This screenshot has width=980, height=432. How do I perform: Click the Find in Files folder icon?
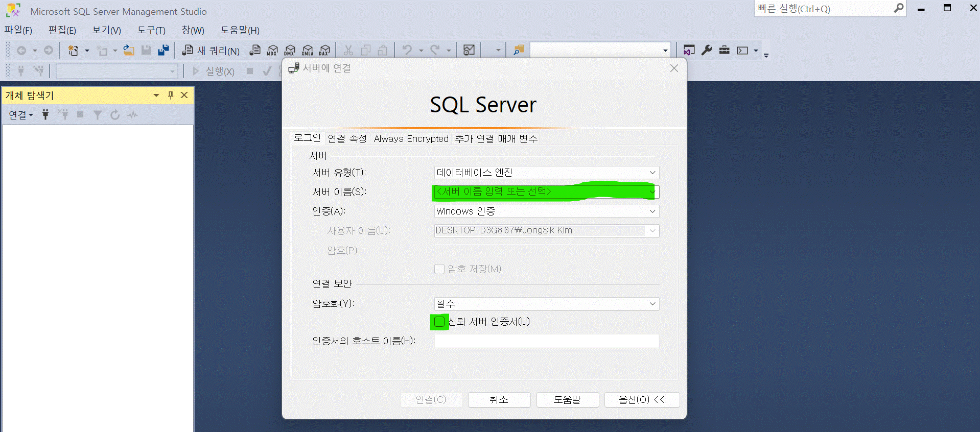[x=519, y=50]
